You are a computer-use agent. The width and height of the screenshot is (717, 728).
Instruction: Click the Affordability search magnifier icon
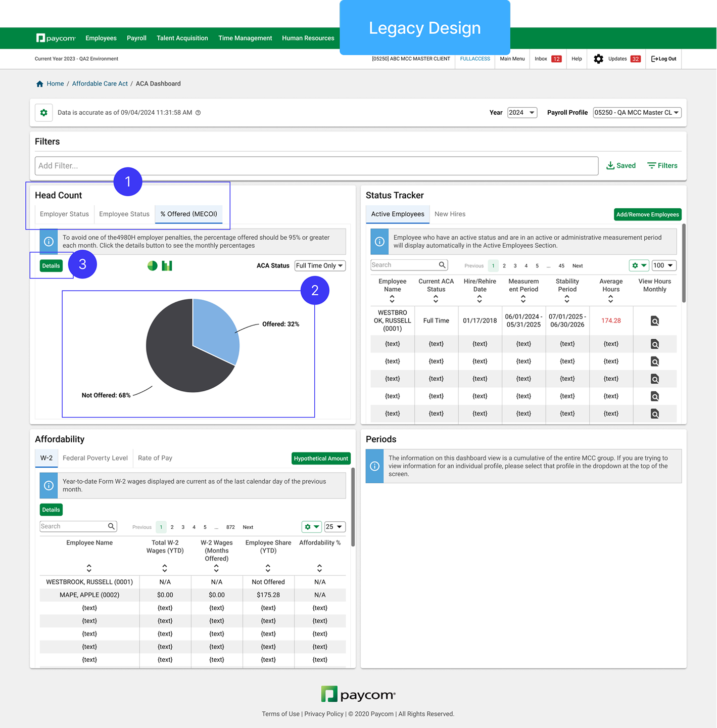point(111,526)
